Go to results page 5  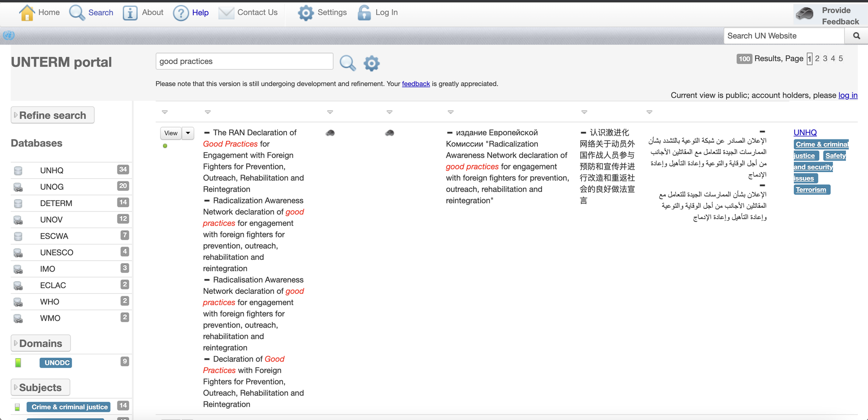[x=841, y=58]
